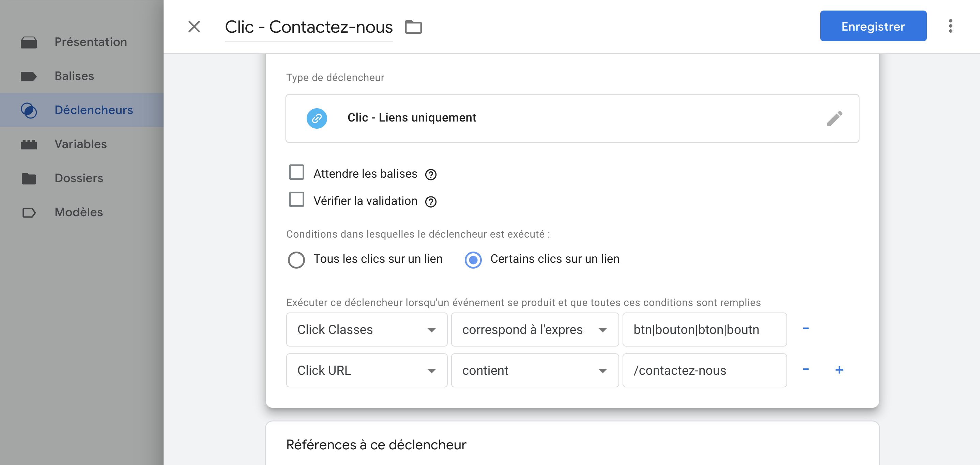Open the three-dot more options menu

[950, 26]
